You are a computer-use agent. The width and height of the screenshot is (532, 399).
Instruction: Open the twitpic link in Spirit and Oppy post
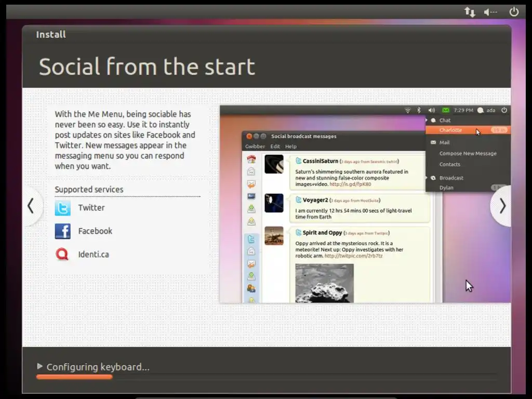353,256
